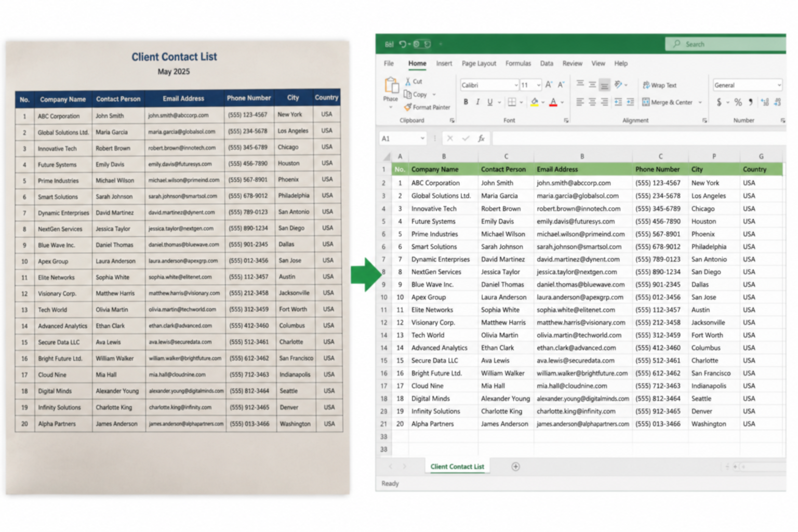The height and width of the screenshot is (532, 798).
Task: Click the formula bar Enter checkmark icon
Action: 465,138
